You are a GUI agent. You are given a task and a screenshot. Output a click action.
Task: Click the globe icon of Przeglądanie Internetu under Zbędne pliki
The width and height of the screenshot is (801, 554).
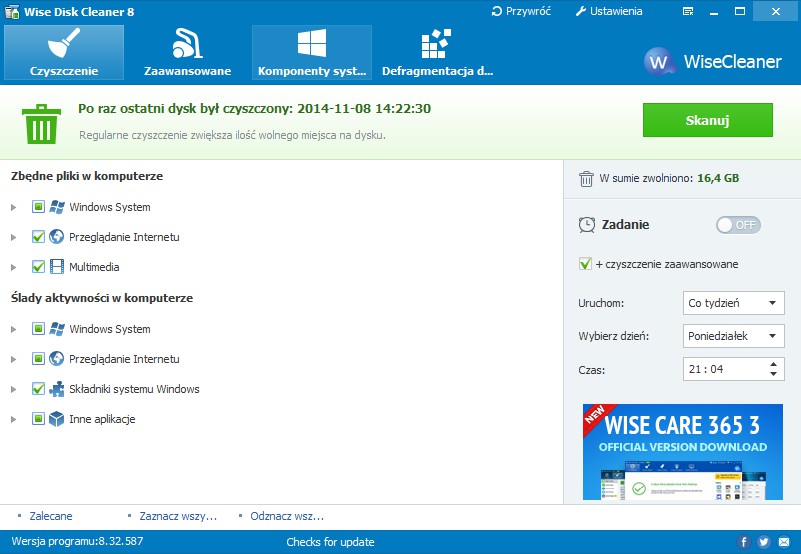57,237
